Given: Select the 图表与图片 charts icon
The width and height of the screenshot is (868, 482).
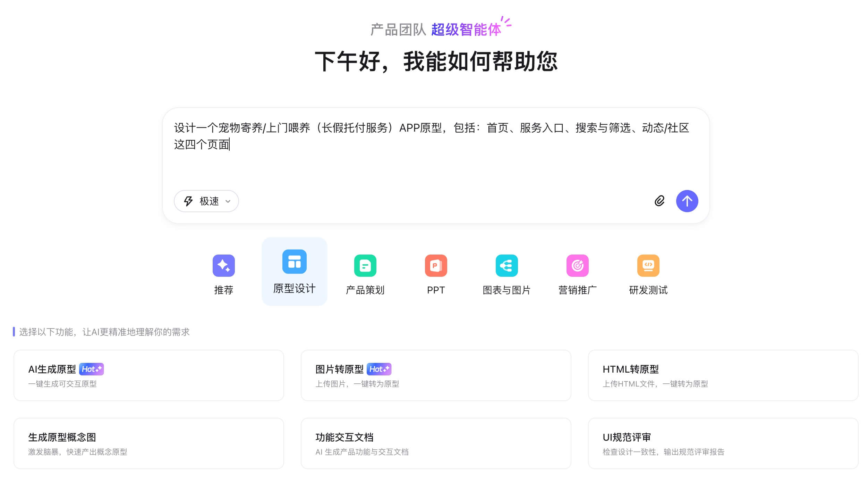Looking at the screenshot, I should click(507, 266).
